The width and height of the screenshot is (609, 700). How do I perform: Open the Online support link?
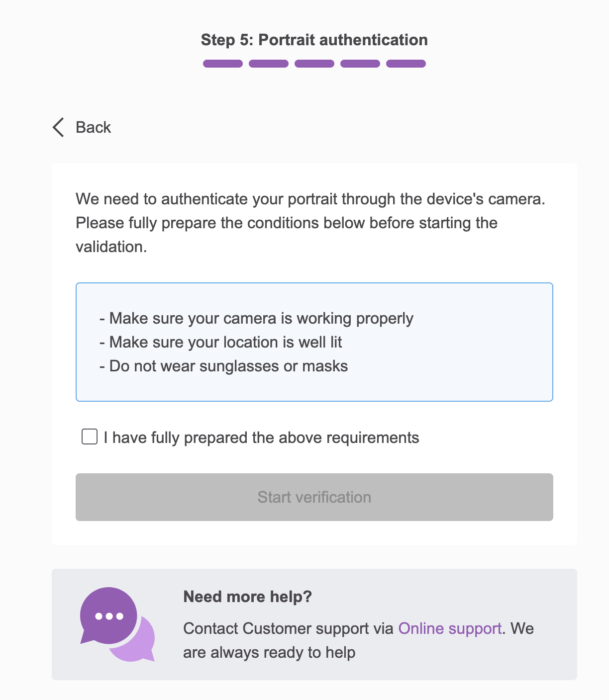coord(450,628)
